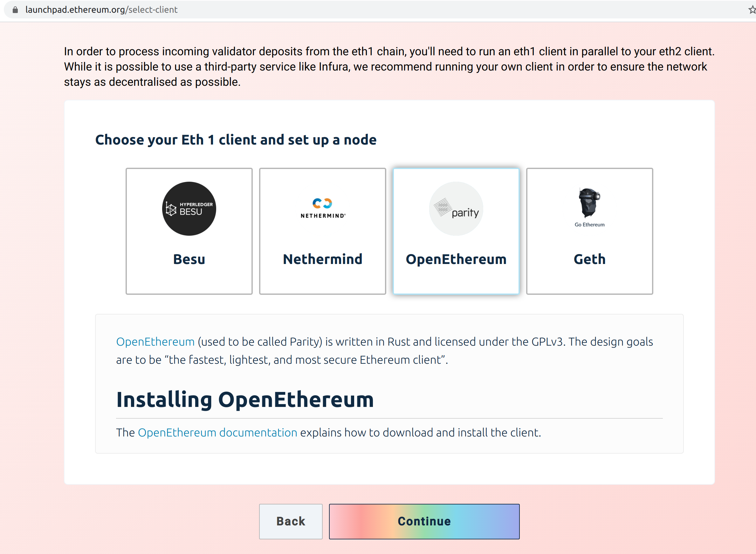Click the padlock icon in the address bar
756x554 pixels.
point(15,10)
